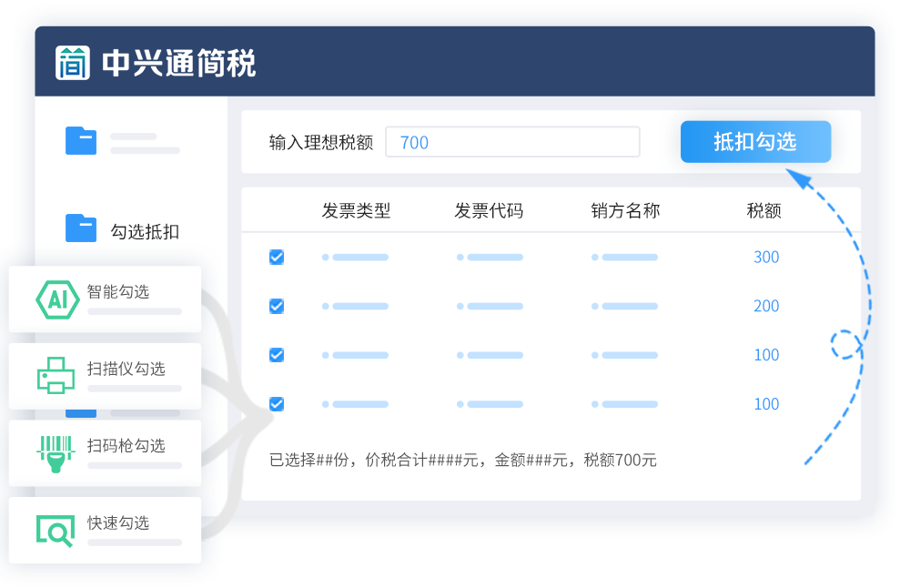Click the tax amount 200 cell

click(x=766, y=306)
